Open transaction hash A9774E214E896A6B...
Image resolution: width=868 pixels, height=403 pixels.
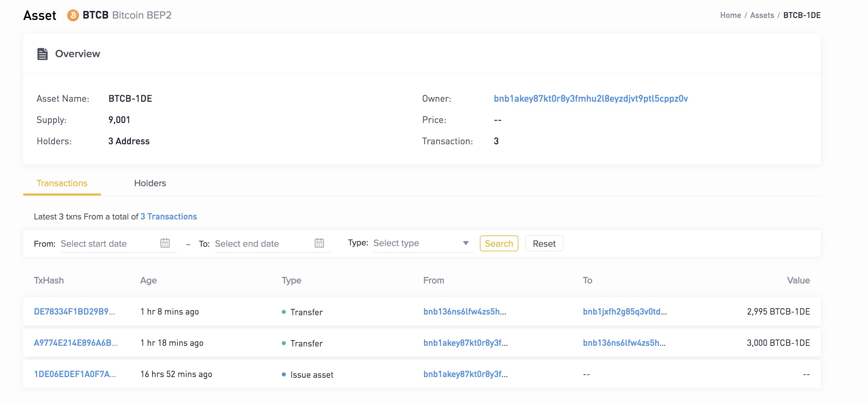pyautogui.click(x=76, y=342)
